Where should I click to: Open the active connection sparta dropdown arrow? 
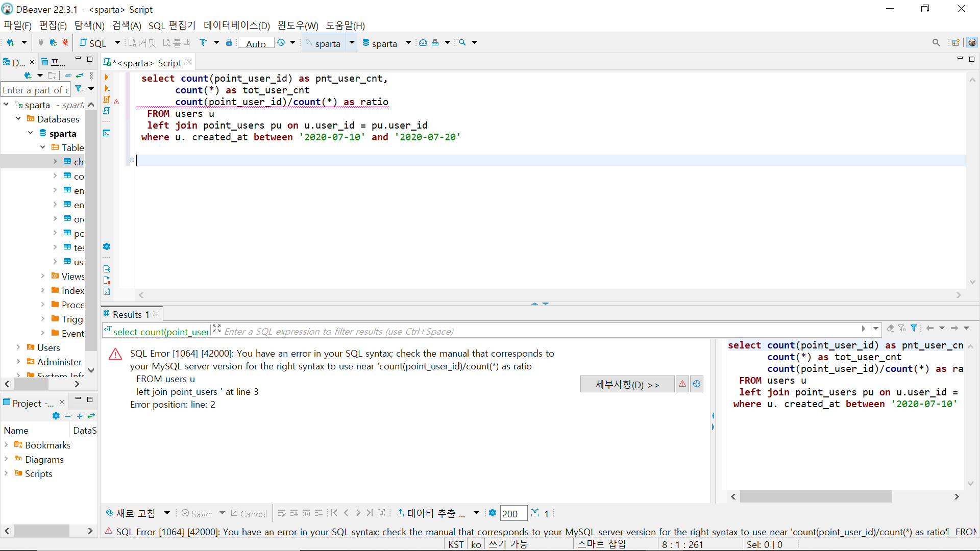coord(352,43)
